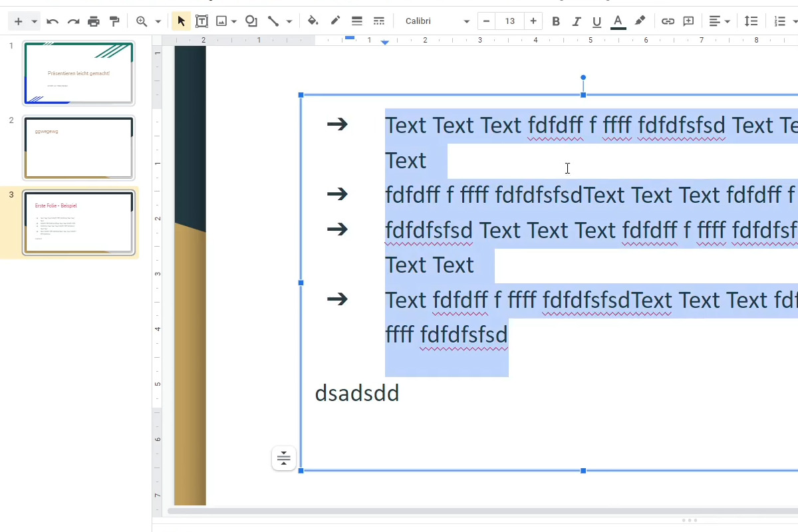798x532 pixels.
Task: Undo the last action
Action: tap(53, 21)
